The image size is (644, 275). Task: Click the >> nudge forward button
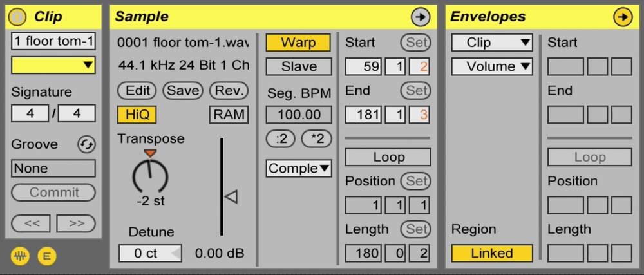(76, 223)
